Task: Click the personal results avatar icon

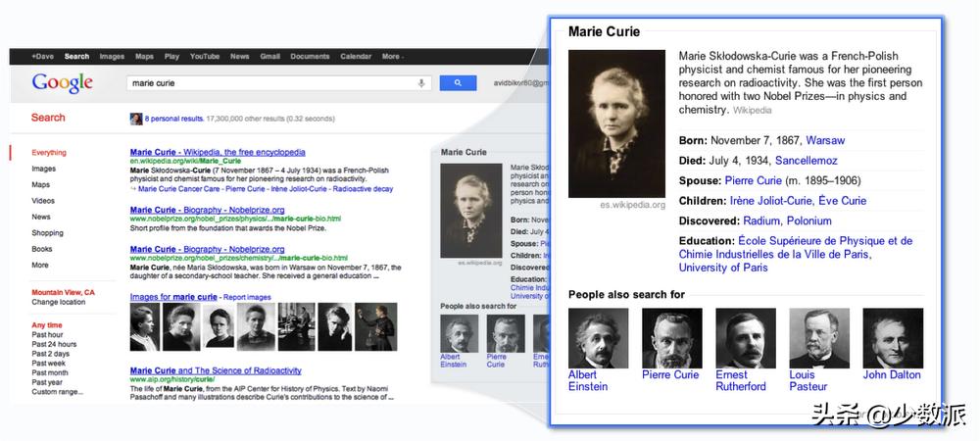Action: [136, 119]
